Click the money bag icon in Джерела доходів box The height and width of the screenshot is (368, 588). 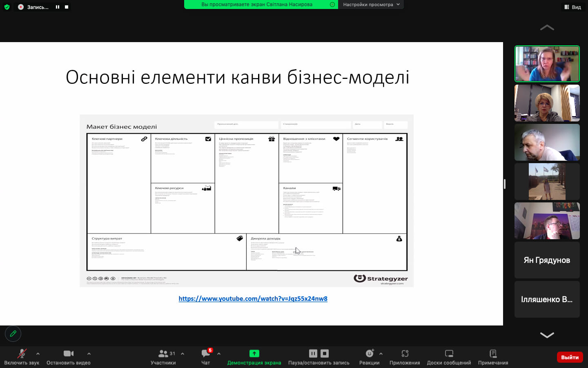[x=399, y=239]
